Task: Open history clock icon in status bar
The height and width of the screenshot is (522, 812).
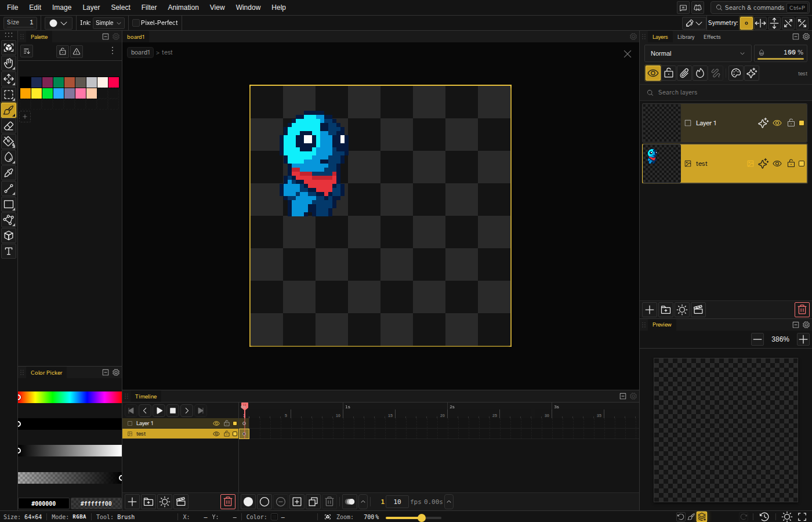Action: click(x=764, y=517)
